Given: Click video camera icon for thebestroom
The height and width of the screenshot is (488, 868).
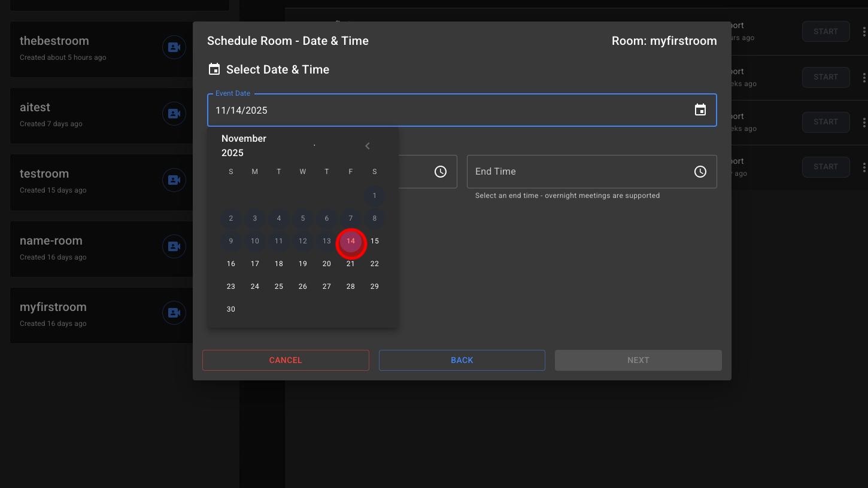Looking at the screenshot, I should point(174,47).
